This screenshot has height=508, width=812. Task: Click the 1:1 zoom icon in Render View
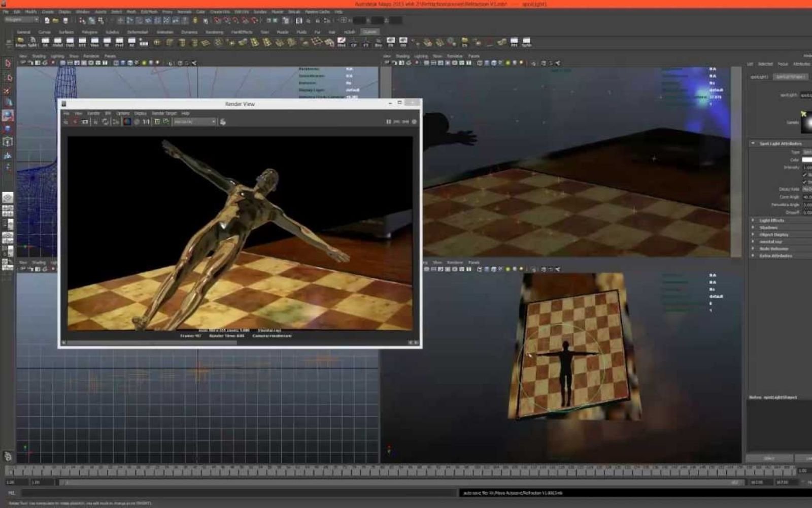(146, 121)
